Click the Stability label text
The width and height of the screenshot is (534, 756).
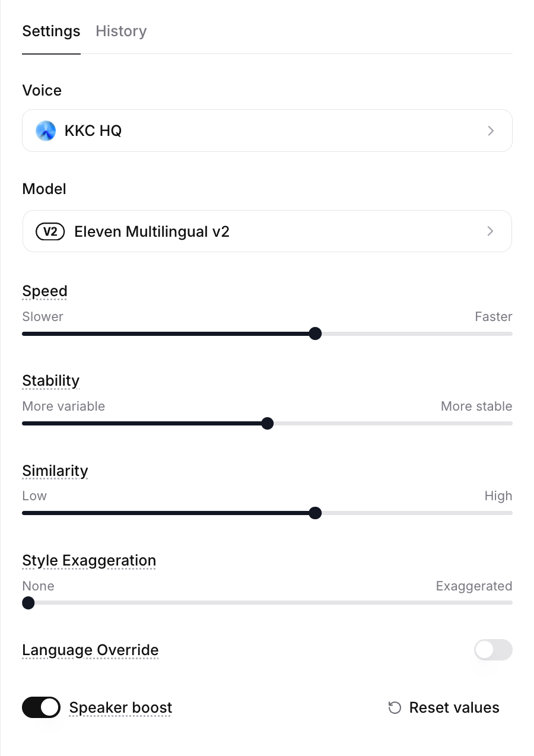[51, 380]
